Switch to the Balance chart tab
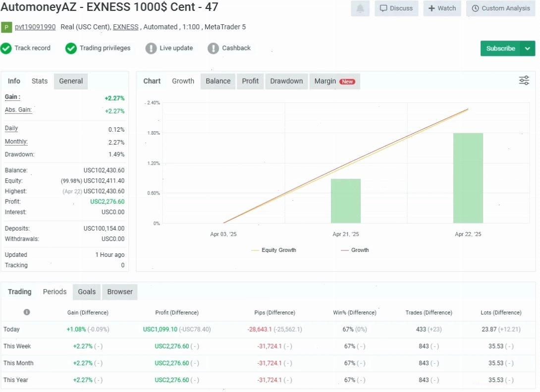Viewport: 540px width, 392px height. pyautogui.click(x=218, y=81)
